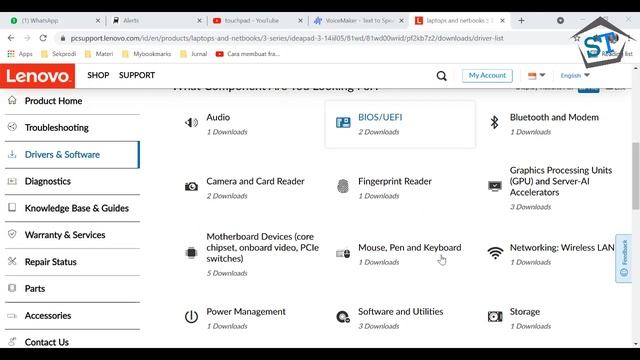
Task: Open Audio downloads link
Action: [218, 117]
